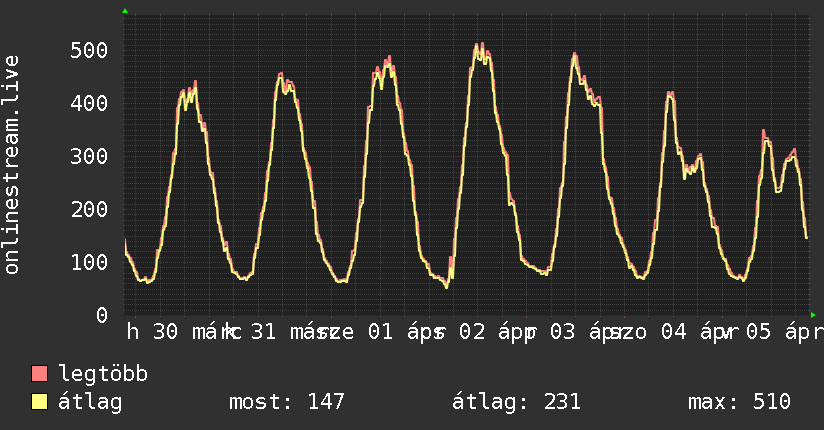This screenshot has width=824, height=430.
Task: Select the '04 ápr' date label
Action: 692,332
